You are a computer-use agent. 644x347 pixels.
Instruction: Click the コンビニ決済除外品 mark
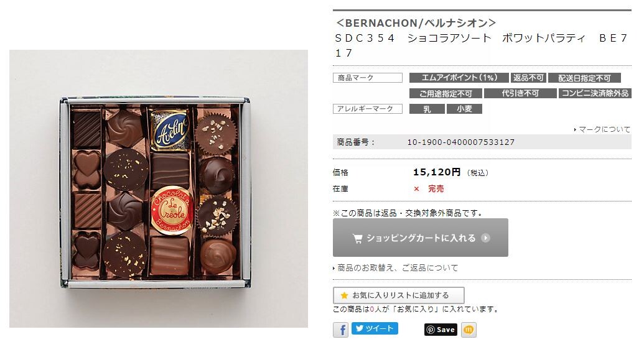(x=595, y=93)
